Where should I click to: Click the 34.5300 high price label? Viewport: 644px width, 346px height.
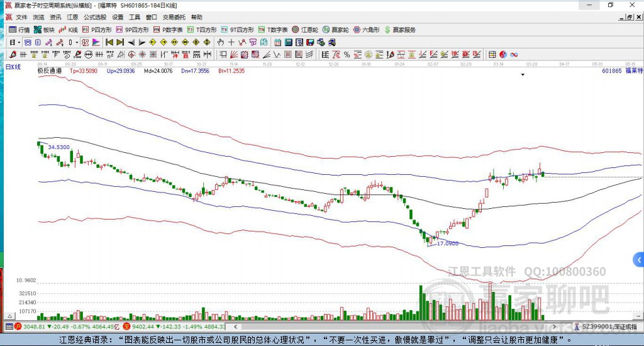tap(58, 147)
